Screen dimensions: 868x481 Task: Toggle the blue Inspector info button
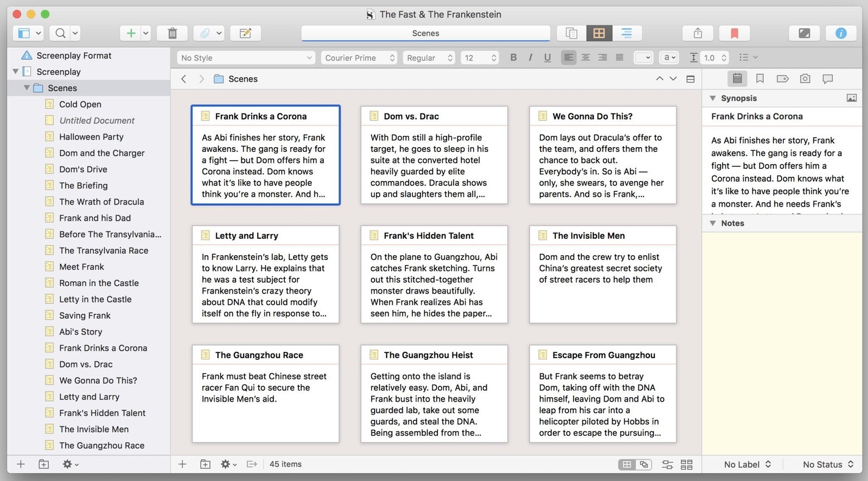(841, 33)
